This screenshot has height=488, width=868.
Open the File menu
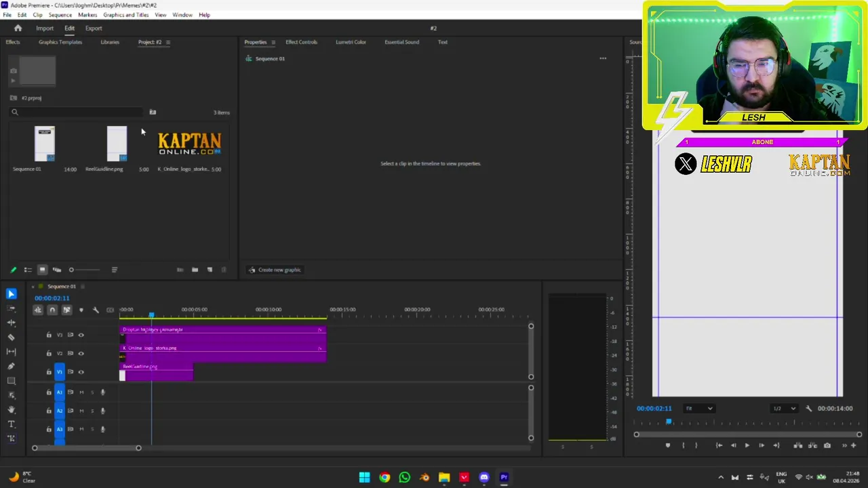click(x=7, y=15)
